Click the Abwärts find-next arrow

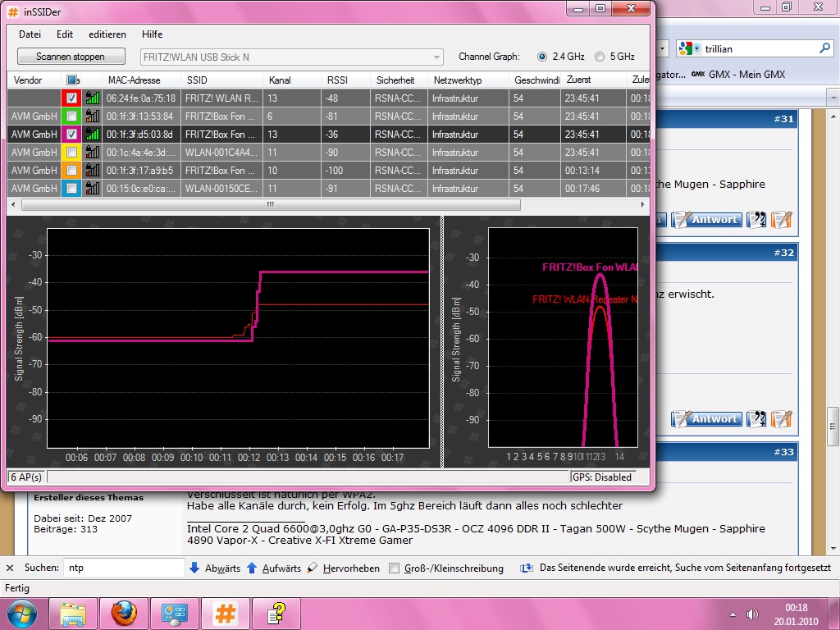(x=194, y=568)
